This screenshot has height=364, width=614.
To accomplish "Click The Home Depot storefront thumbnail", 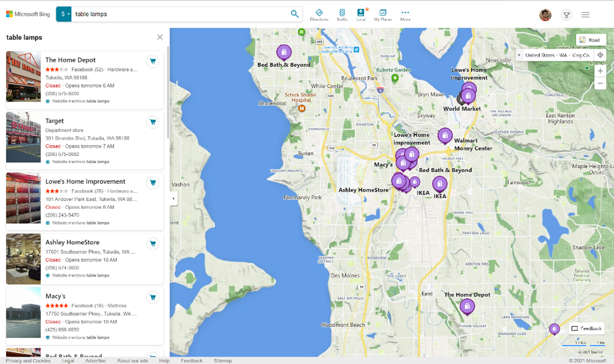I will click(23, 77).
